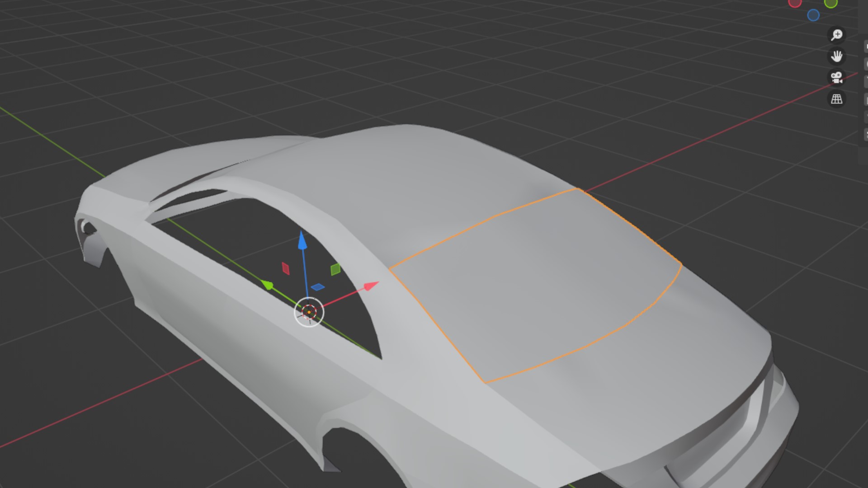Screen dimensions: 868x488
Task: Toggle the camera view icon
Action: [x=837, y=78]
